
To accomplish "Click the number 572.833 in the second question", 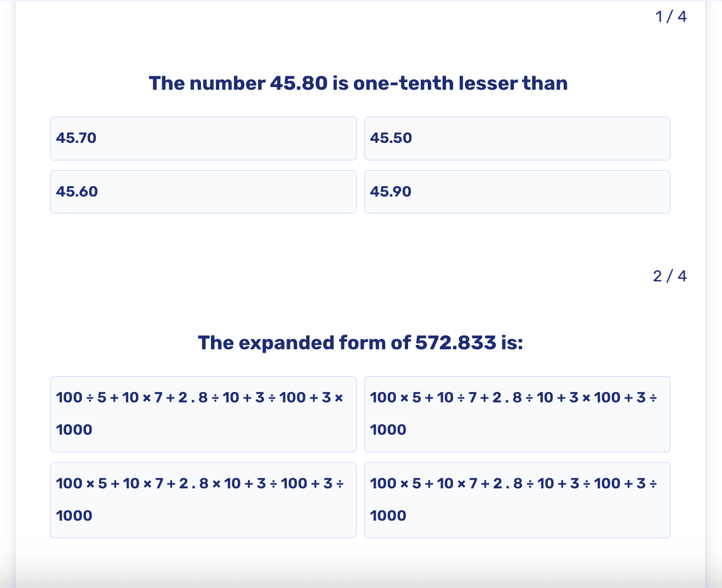I will 455,343.
